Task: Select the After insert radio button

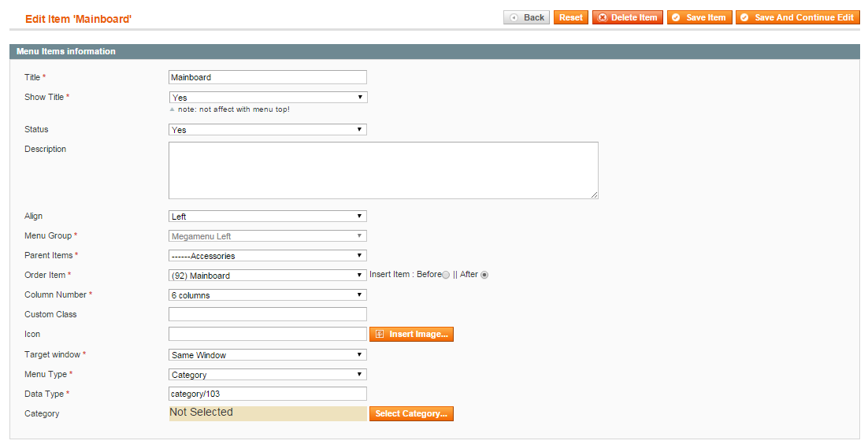Action: pyautogui.click(x=484, y=275)
